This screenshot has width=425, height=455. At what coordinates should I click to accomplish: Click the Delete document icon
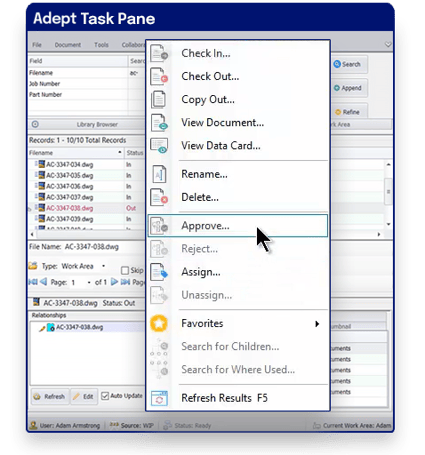[x=159, y=197]
